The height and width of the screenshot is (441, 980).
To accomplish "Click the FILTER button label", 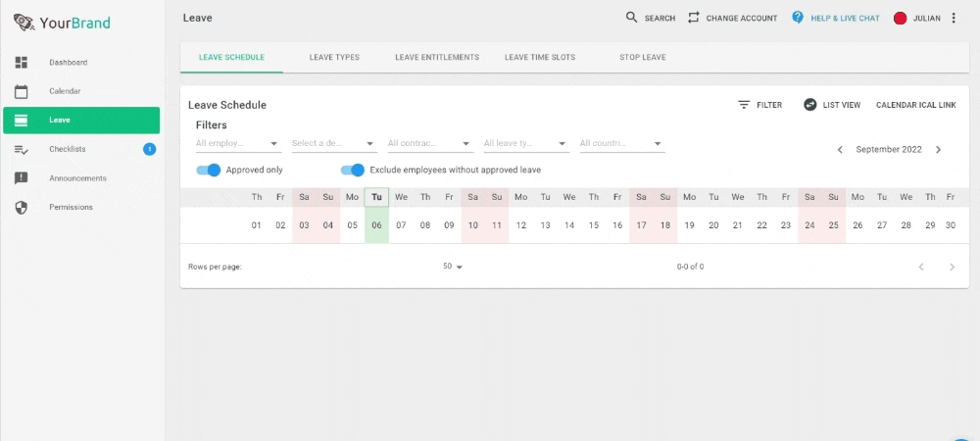I will (769, 105).
